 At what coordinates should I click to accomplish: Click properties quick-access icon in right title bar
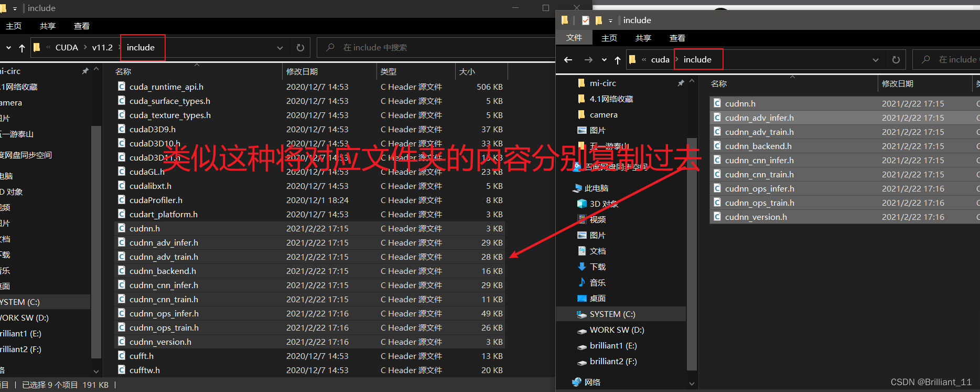[x=586, y=20]
